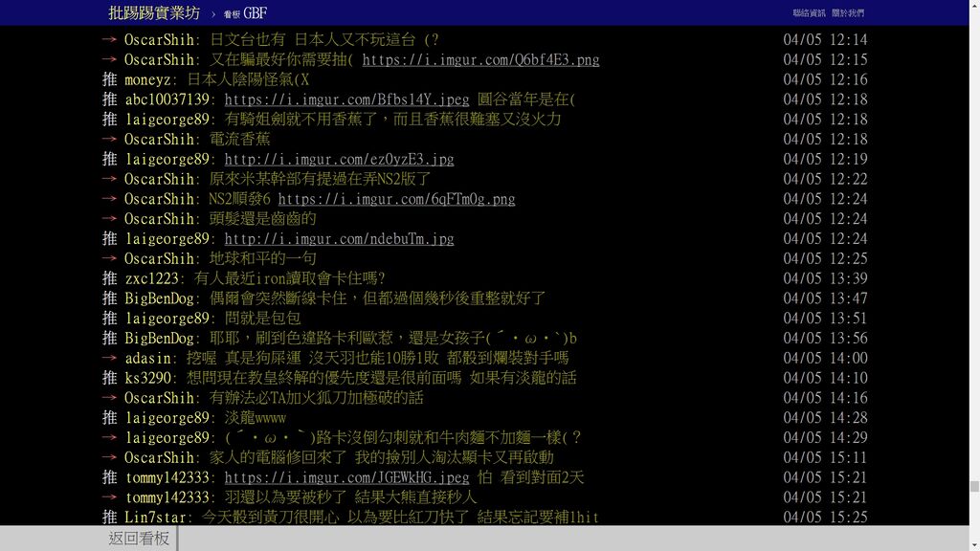
Task: Click the 返回看板 button
Action: [139, 539]
